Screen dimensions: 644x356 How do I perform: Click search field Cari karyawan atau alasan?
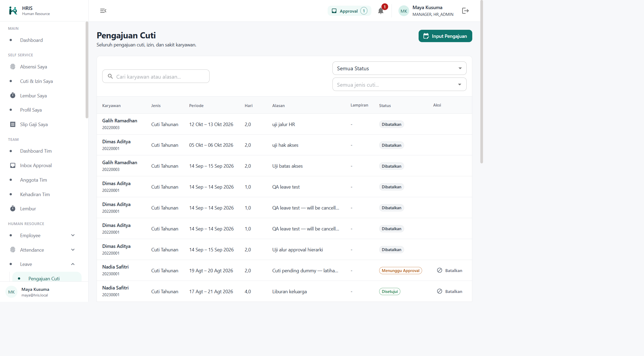click(x=156, y=76)
